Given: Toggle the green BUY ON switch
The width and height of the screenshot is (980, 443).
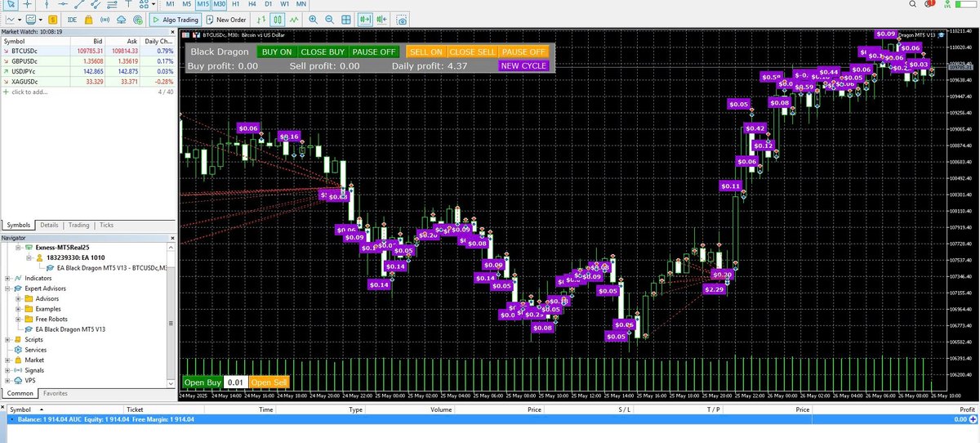Looking at the screenshot, I should pyautogui.click(x=277, y=51).
